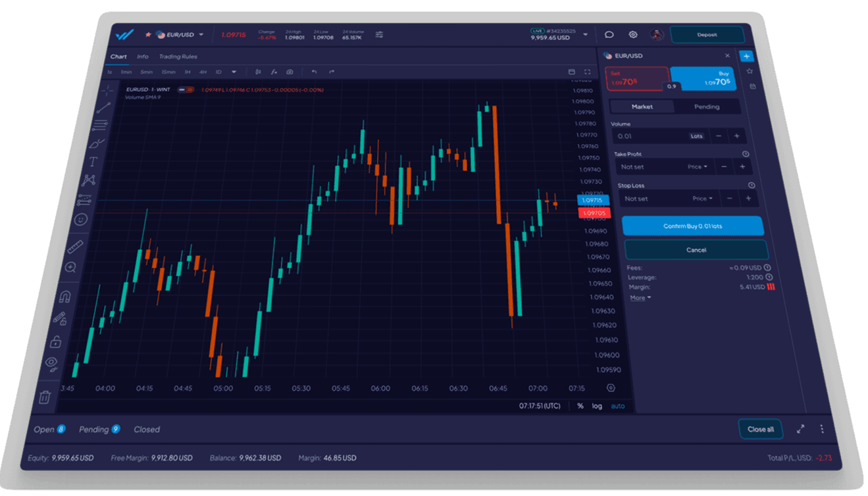Toggle the EURUSD indicator legend switch

(186, 89)
